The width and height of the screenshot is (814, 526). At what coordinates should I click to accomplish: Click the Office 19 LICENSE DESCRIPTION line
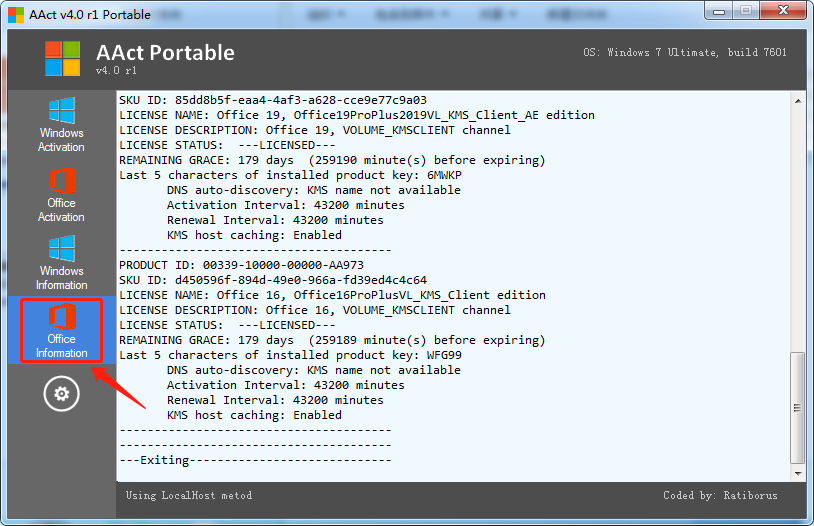(x=315, y=130)
